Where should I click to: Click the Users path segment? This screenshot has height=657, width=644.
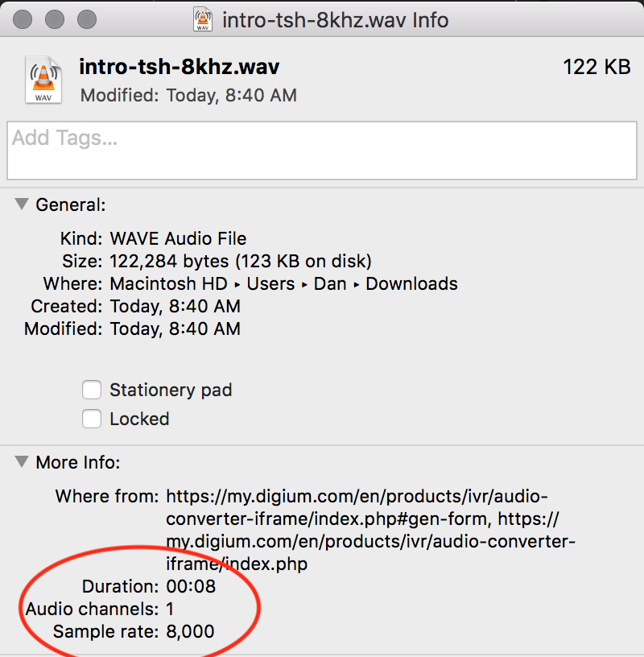270,283
